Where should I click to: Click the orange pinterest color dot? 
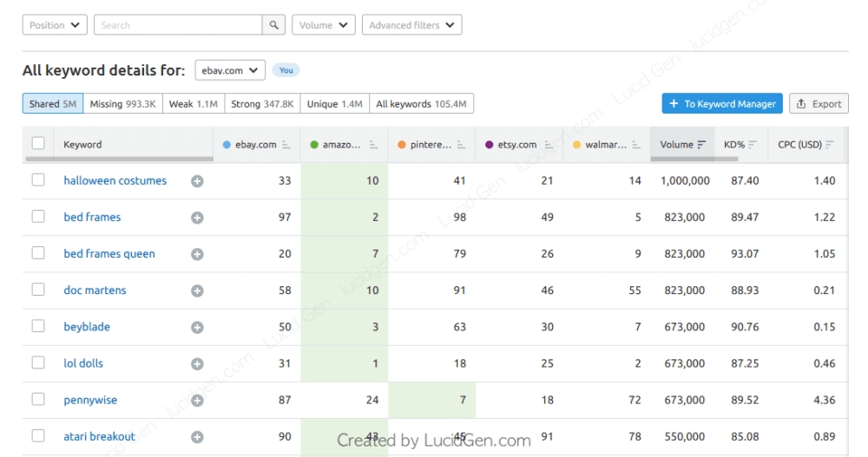coord(401,145)
